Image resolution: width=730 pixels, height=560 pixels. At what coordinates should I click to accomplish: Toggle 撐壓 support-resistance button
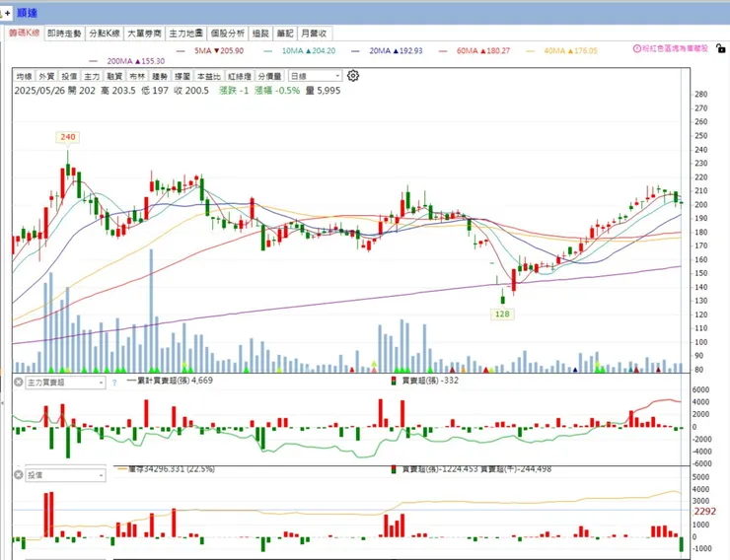[182, 76]
